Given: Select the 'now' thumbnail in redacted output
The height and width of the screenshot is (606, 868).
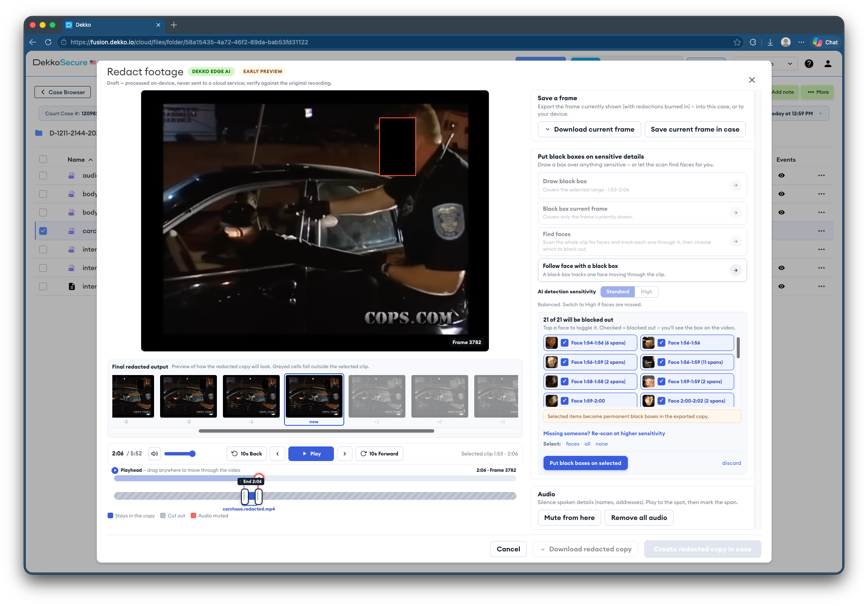Looking at the screenshot, I should point(314,399).
